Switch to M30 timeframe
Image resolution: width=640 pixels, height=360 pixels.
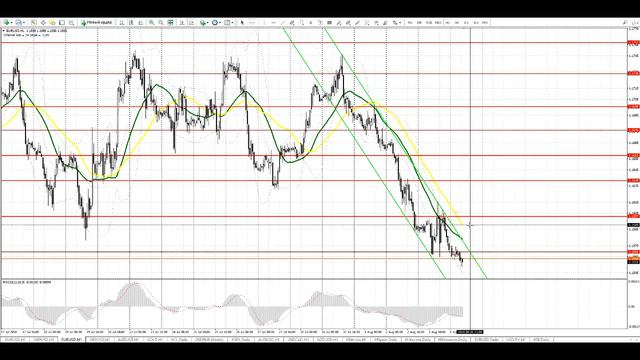point(438,22)
